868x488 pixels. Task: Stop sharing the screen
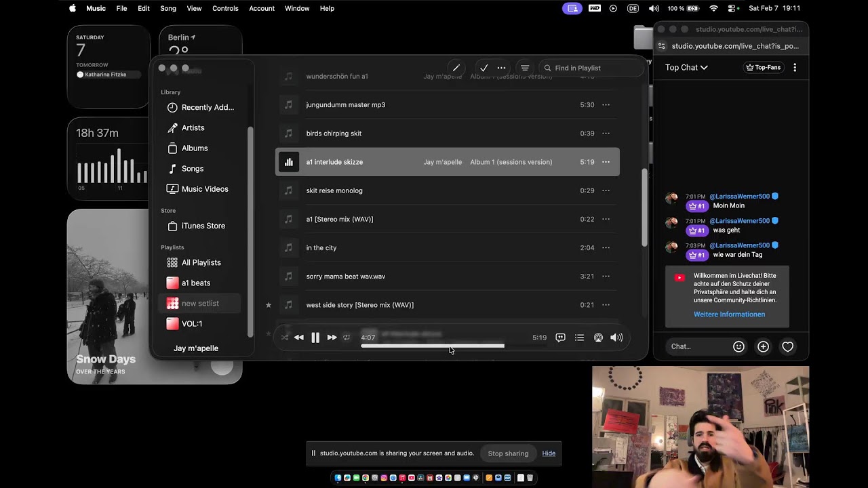click(508, 453)
